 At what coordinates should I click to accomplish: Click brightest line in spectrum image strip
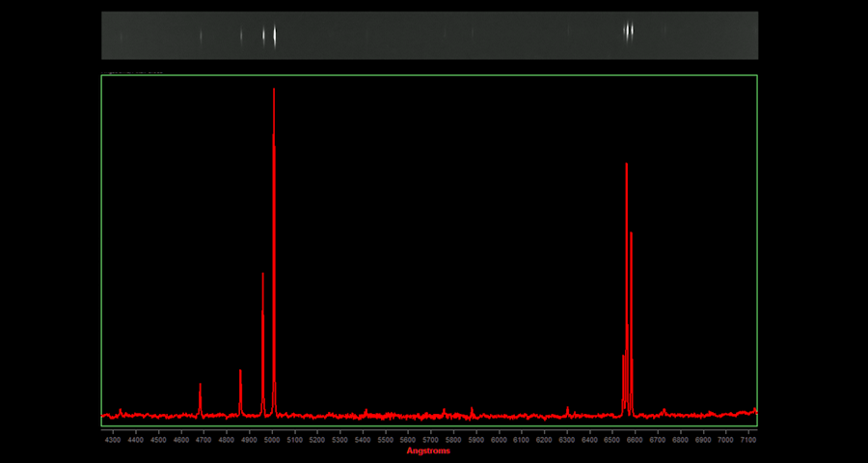coord(275,36)
